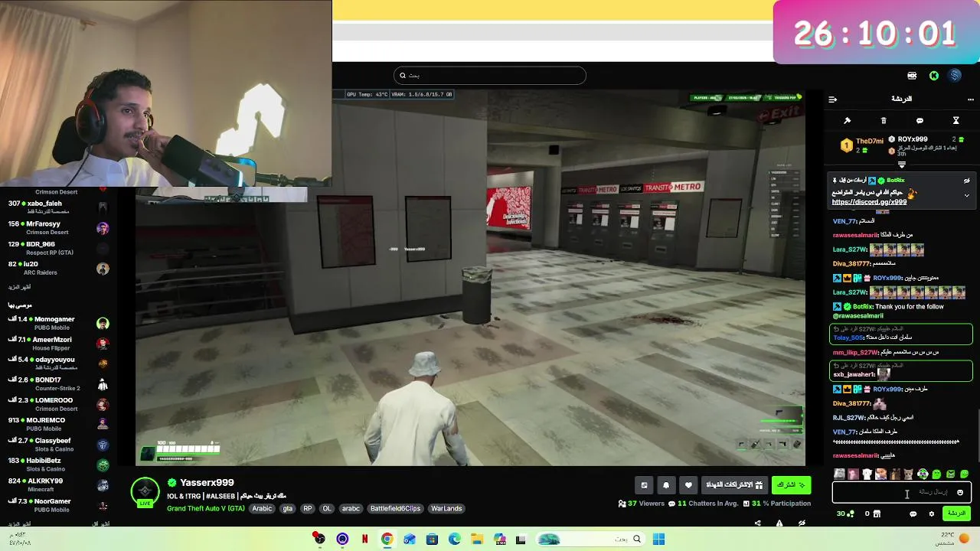This screenshot has width=980, height=551.
Task: Open the Grand Theft Auto V (GTA) category link
Action: (x=206, y=509)
